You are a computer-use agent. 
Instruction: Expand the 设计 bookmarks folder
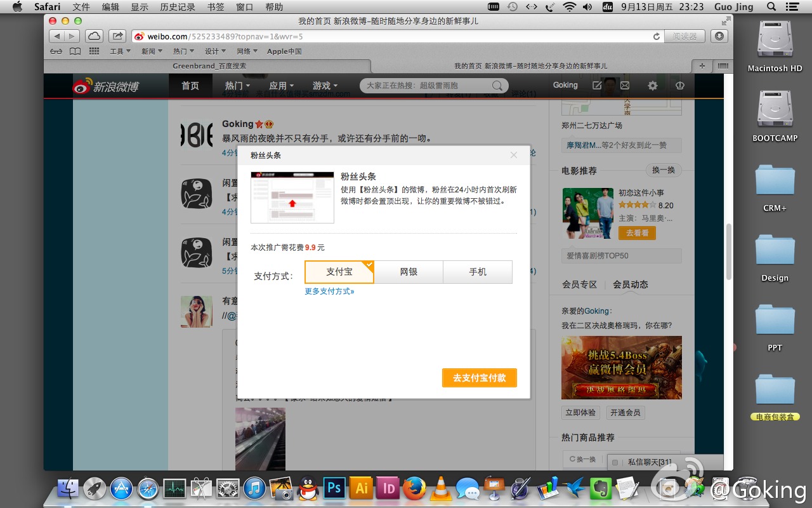pyautogui.click(x=216, y=51)
